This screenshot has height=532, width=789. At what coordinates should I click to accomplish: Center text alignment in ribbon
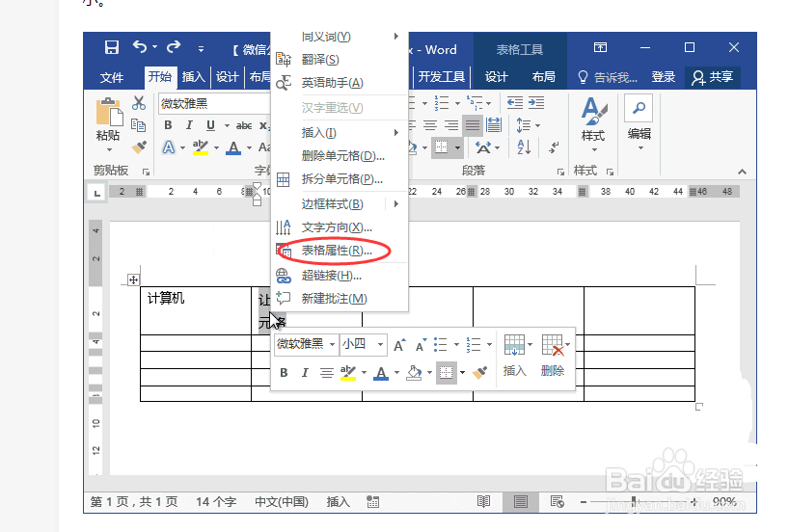[x=430, y=125]
